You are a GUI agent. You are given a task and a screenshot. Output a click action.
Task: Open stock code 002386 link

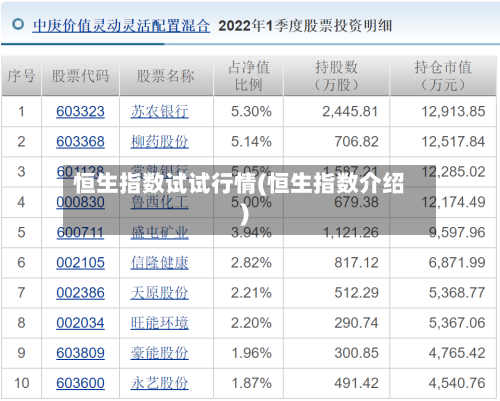coord(80,293)
